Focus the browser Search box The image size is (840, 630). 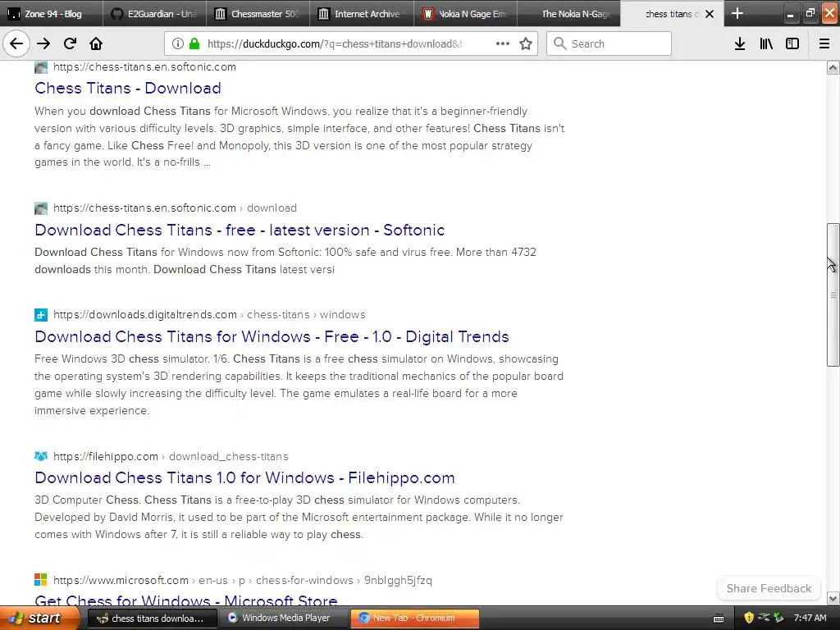[x=609, y=44]
